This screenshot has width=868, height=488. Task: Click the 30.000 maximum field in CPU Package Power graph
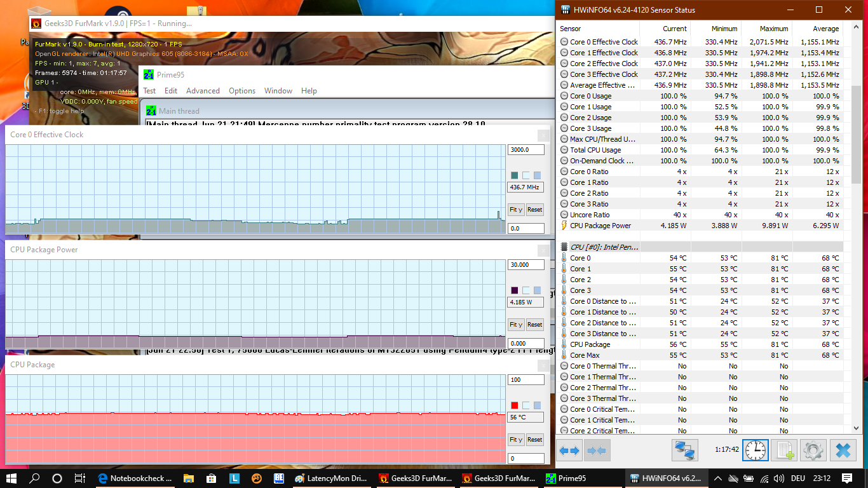526,265
